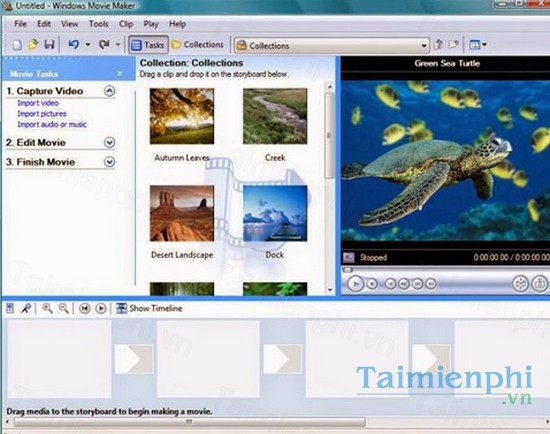This screenshot has width=550, height=434.
Task: Click the Narrate Timeline microphone icon
Action: (26, 308)
